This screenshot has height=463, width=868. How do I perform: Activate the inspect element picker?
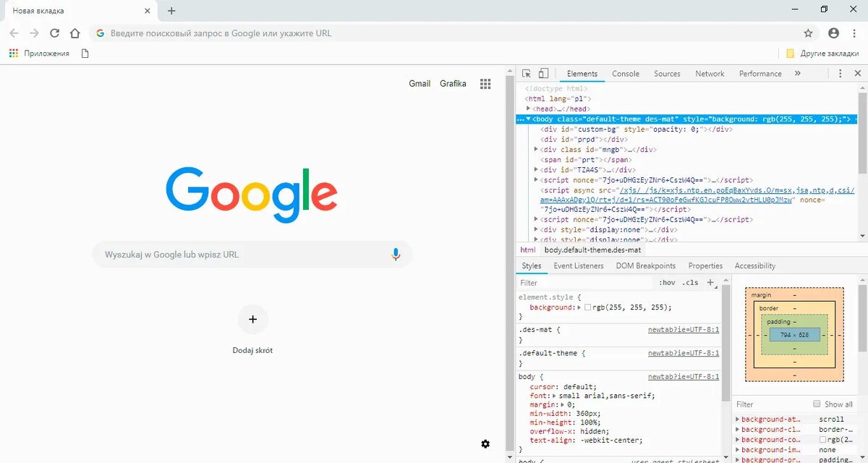pyautogui.click(x=527, y=74)
